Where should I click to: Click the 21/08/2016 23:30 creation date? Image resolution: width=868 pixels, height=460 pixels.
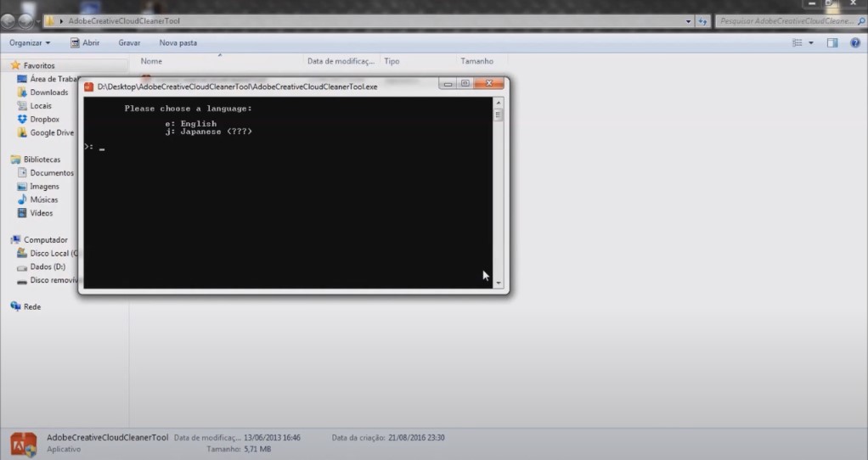pos(416,437)
